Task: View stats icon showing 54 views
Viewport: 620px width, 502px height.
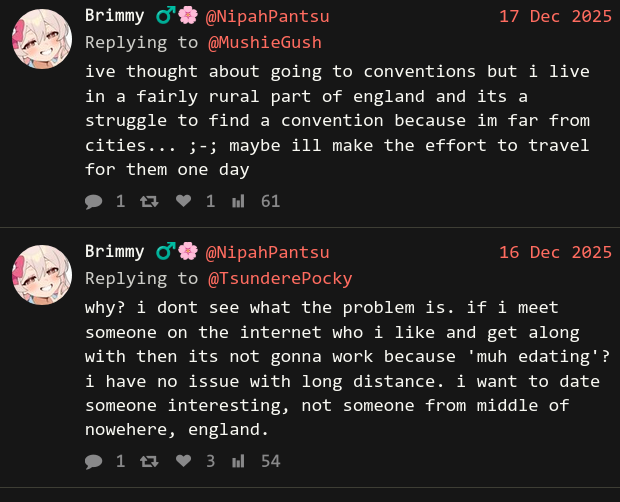Action: (238, 461)
